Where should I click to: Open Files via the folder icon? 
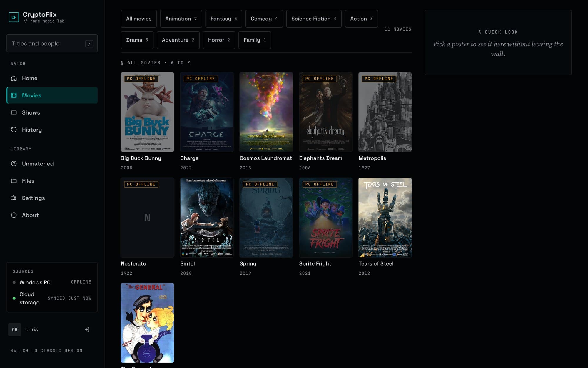(x=14, y=181)
